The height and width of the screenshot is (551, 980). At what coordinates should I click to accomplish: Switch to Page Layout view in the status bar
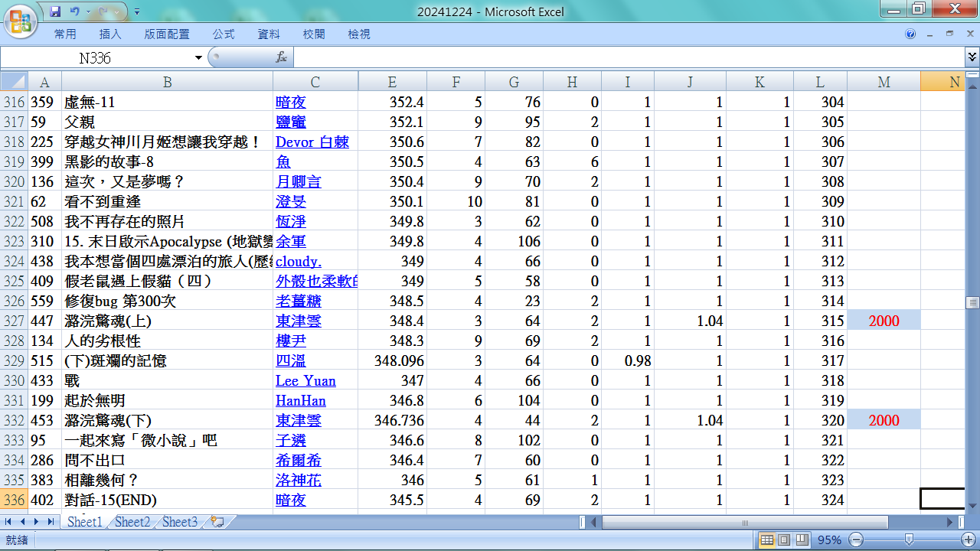[x=785, y=540]
